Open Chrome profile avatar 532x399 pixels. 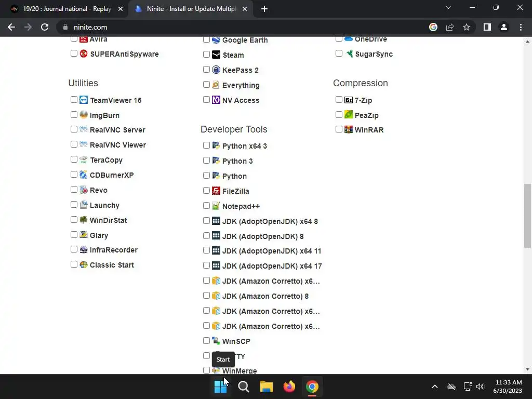504,27
